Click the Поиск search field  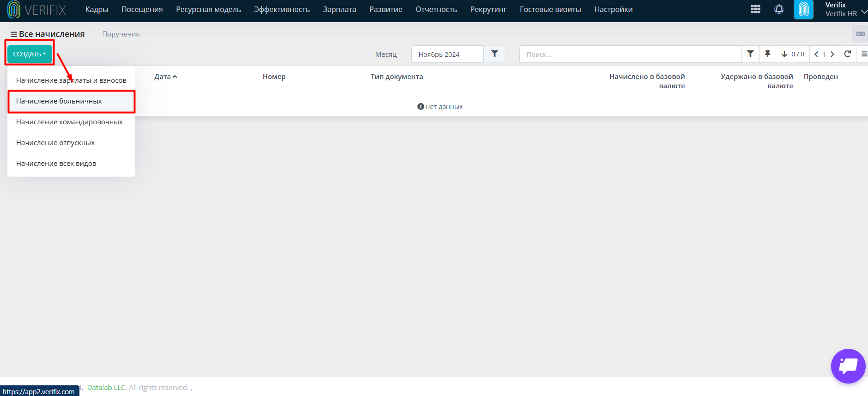pos(630,54)
